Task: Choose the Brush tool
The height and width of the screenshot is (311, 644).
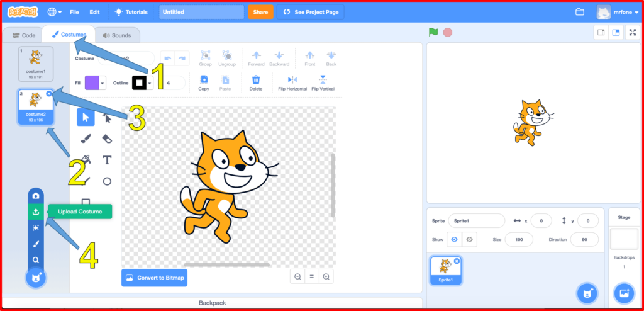Action: (86, 139)
